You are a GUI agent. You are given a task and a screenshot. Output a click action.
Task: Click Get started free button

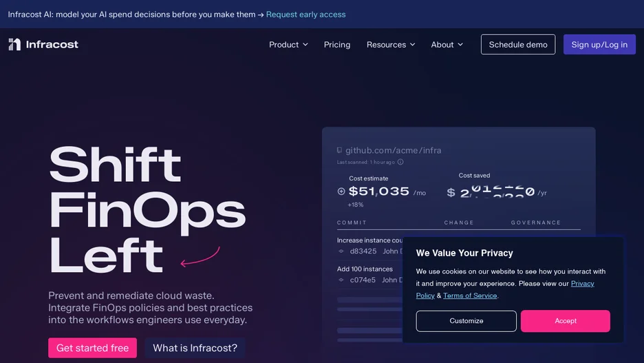[92, 348]
